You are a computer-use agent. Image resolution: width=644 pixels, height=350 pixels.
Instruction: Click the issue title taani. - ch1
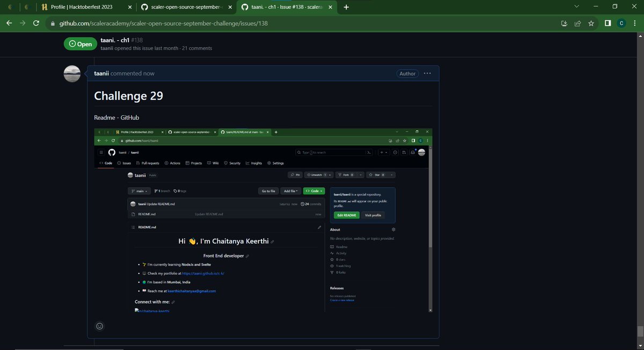click(x=114, y=40)
